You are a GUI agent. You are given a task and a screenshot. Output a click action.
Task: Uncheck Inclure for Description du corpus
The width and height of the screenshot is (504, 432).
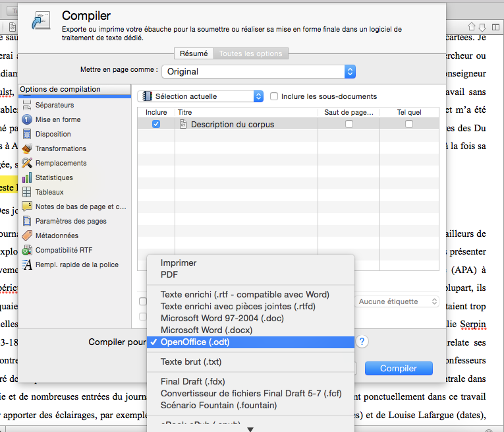click(x=156, y=124)
